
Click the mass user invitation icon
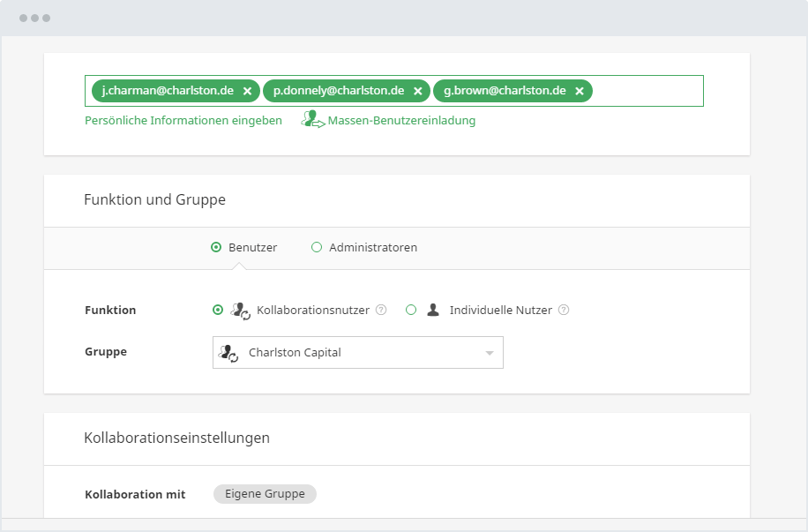click(x=313, y=120)
